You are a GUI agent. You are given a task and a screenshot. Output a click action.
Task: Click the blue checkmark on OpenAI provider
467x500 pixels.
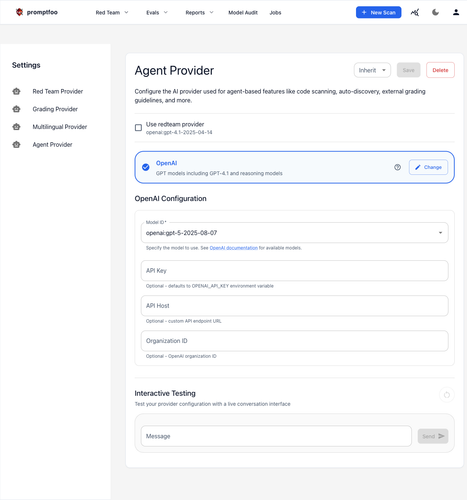point(146,167)
